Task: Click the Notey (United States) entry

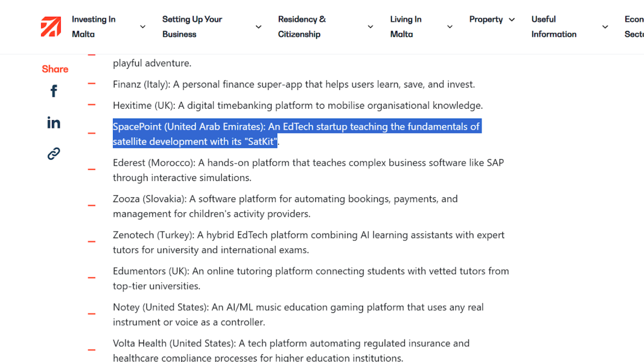Action: [x=298, y=315]
